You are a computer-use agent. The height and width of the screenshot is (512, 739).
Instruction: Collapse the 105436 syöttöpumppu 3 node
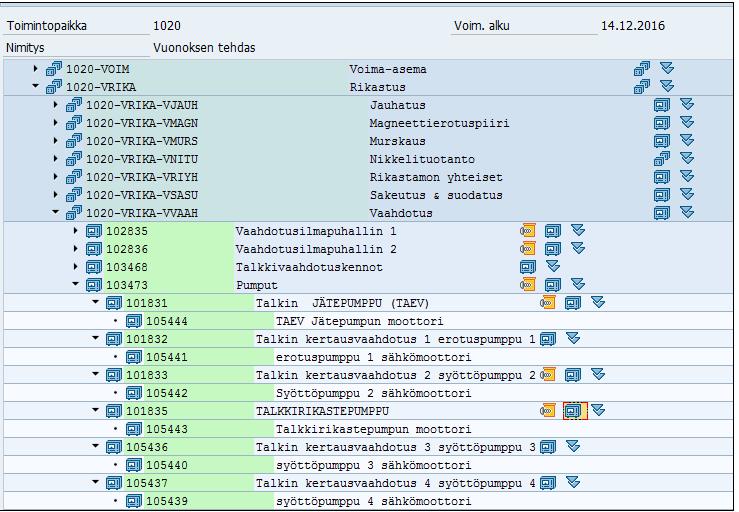pos(96,446)
